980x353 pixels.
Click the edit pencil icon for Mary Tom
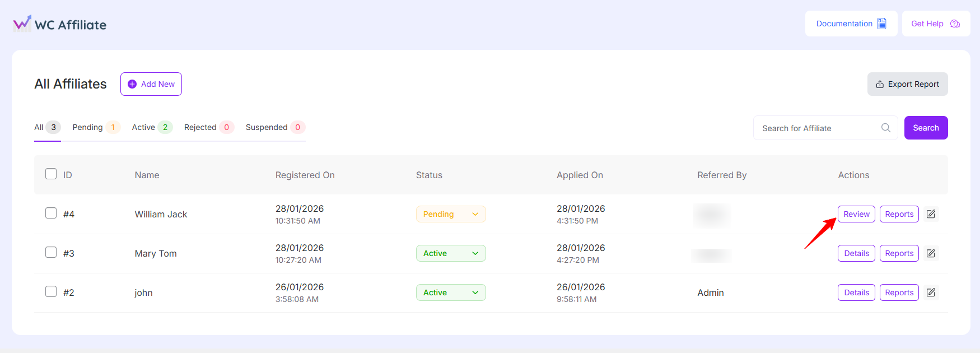click(931, 253)
